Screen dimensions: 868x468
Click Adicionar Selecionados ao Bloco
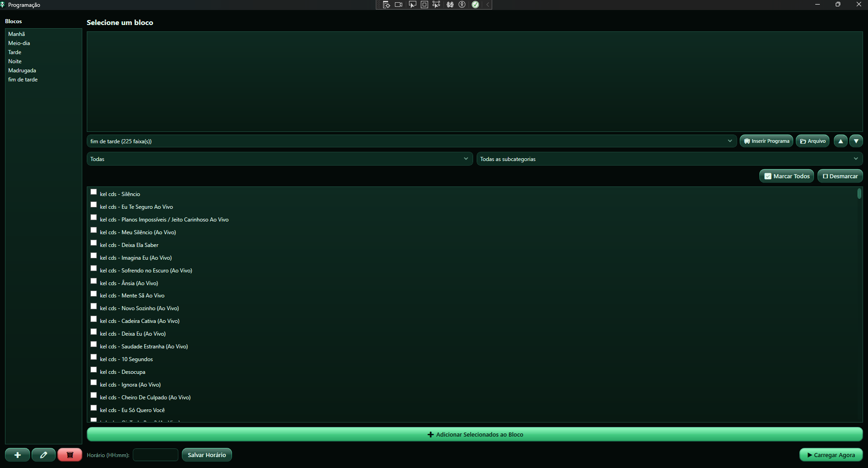tap(475, 434)
